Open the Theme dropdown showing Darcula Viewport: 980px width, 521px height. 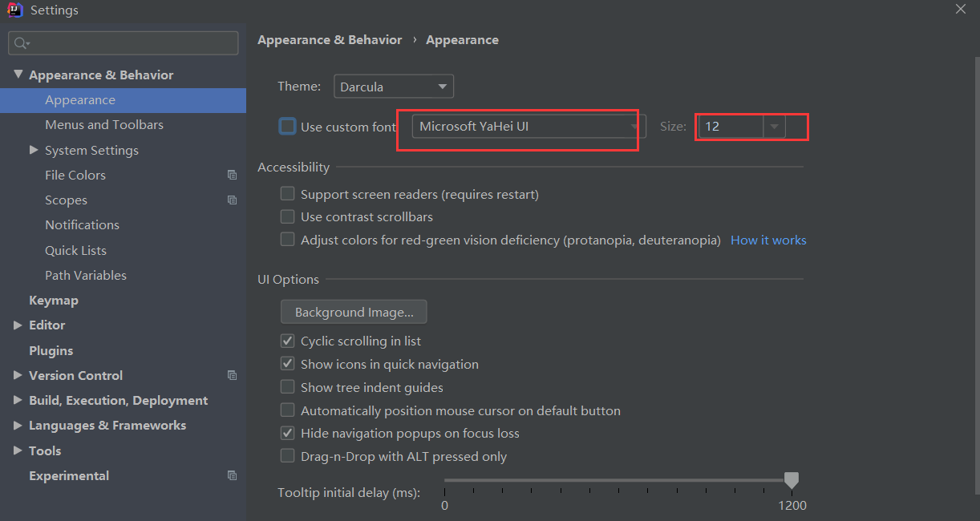tap(393, 87)
